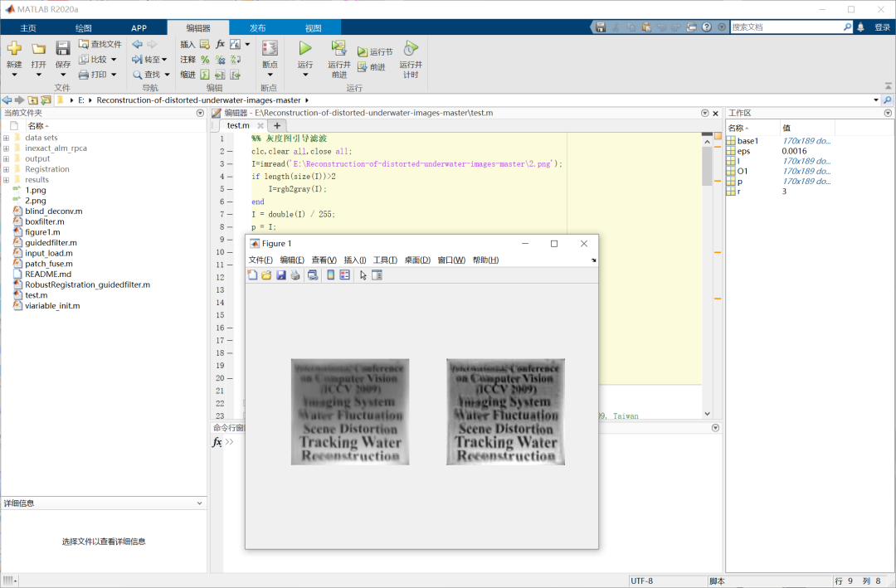The height and width of the screenshot is (588, 896).
Task: Click the 打开 open folder icon
Action: coord(39,49)
